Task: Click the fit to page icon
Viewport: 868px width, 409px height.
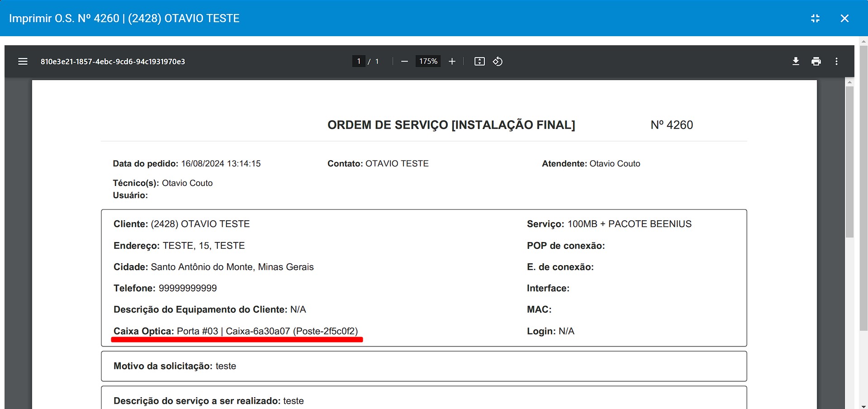Action: click(479, 62)
